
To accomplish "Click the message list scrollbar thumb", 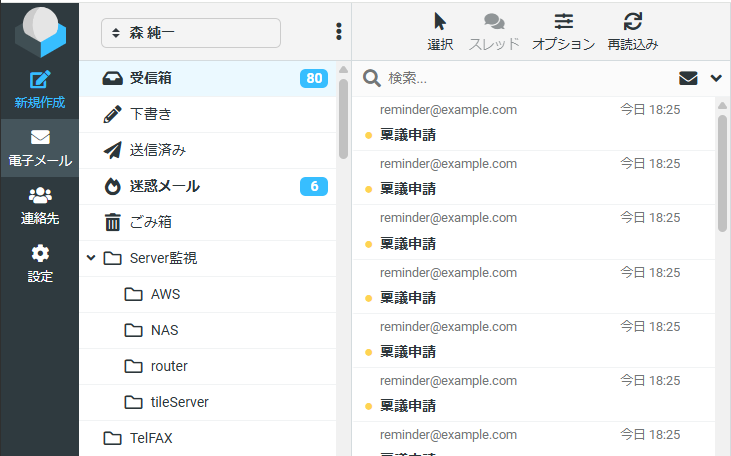I will point(723,171).
